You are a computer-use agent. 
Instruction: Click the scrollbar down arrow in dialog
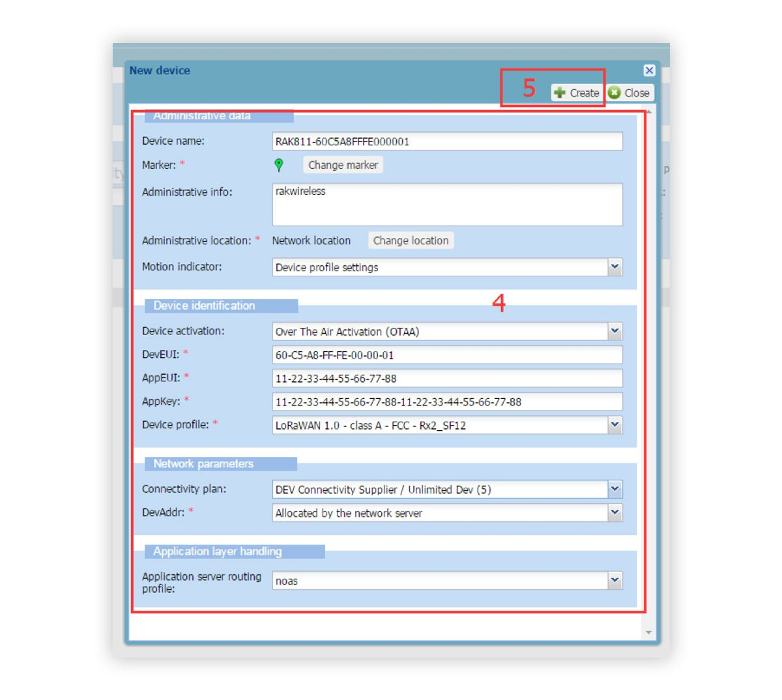point(648,632)
